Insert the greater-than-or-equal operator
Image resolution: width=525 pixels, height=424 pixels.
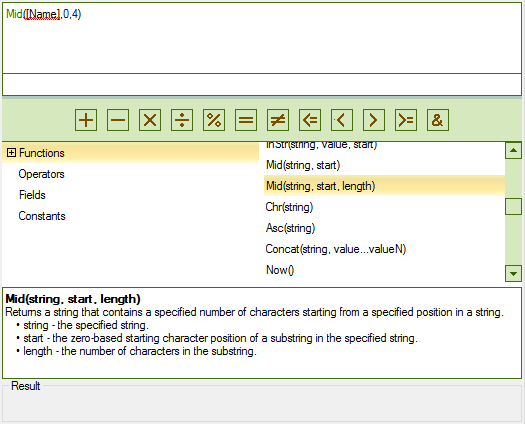[406, 120]
